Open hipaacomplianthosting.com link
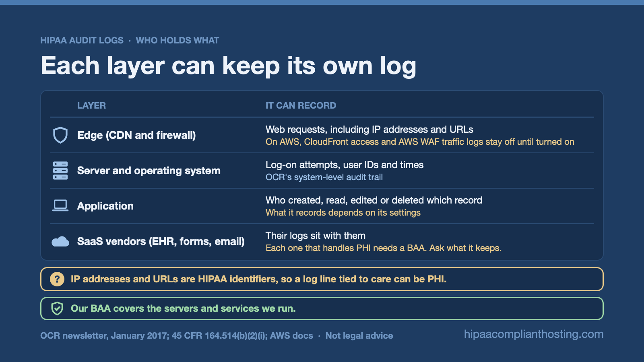Screen dimensions: 644x362 [x=534, y=334]
